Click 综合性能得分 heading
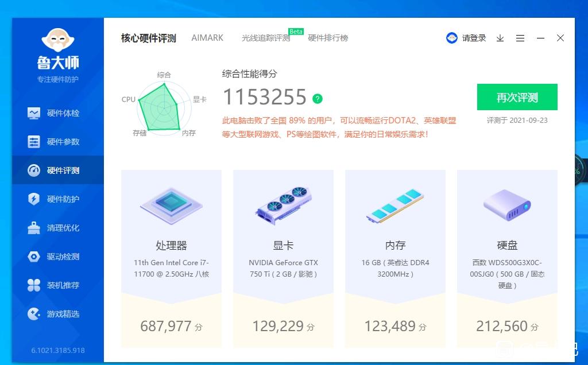Viewport: 588px width, 365px height. (x=249, y=74)
